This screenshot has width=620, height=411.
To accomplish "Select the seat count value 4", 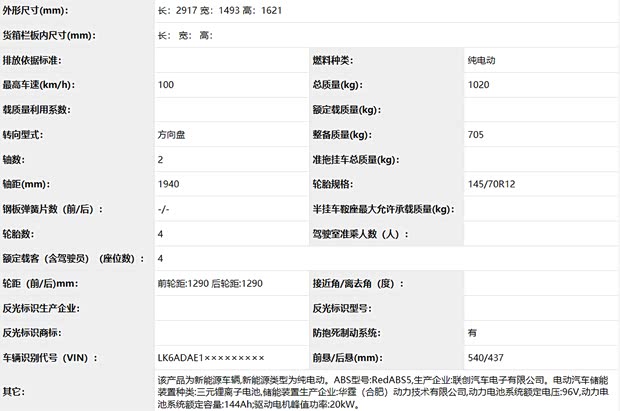I will click(x=160, y=259).
